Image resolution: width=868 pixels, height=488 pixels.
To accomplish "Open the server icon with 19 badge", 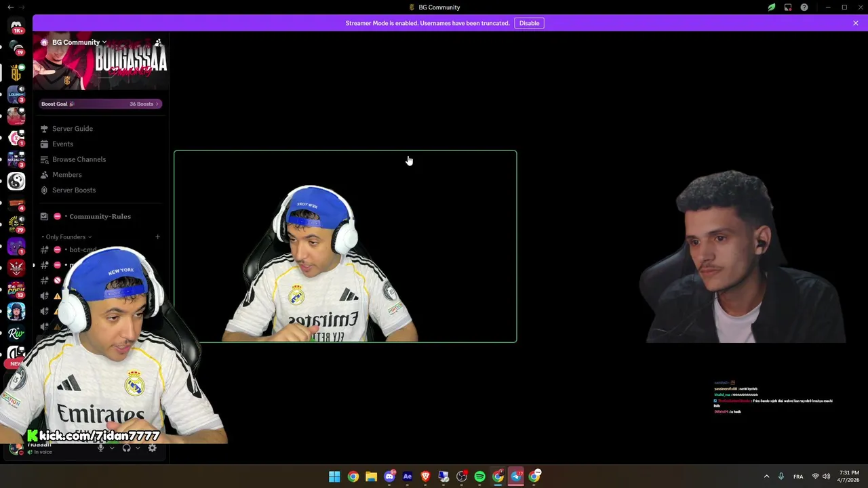I will (x=16, y=48).
